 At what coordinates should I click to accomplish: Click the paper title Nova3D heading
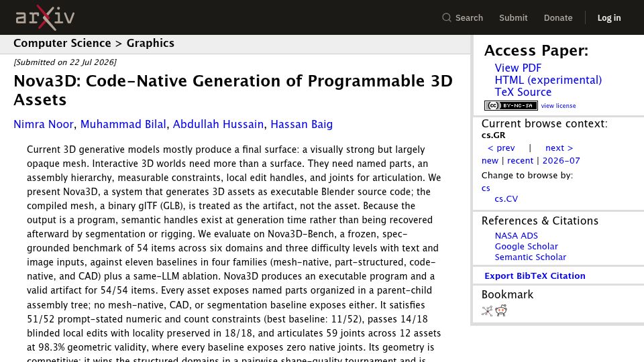(x=233, y=90)
